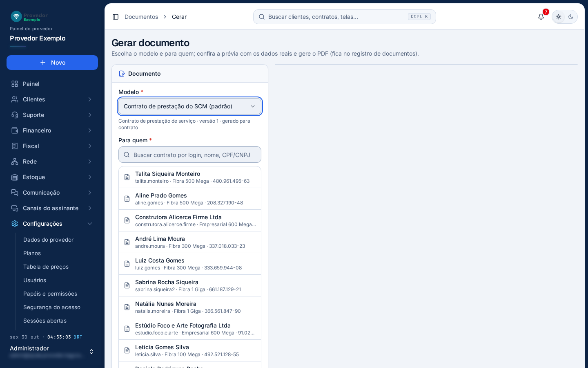The width and height of the screenshot is (588, 368).
Task: Open Tabela de preços
Action: (x=46, y=267)
